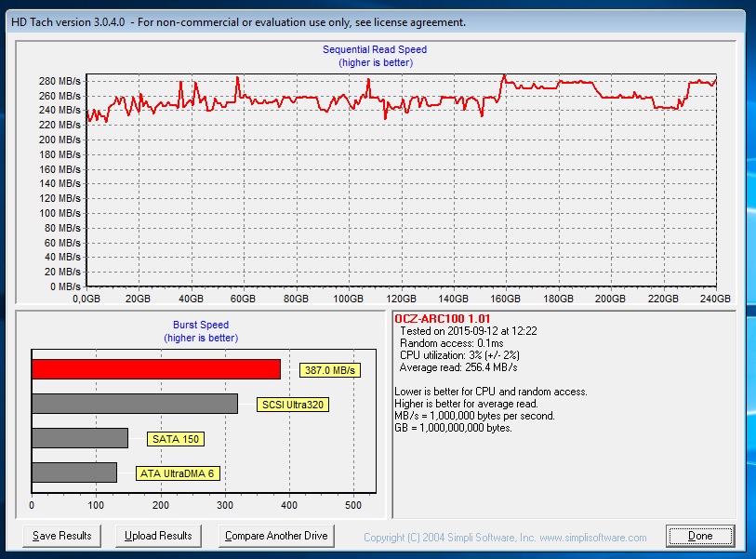Click the Done button

pyautogui.click(x=699, y=536)
